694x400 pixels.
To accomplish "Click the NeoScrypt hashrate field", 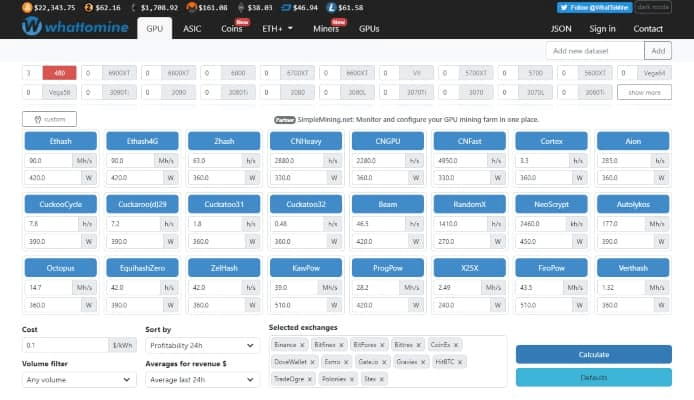I will (x=540, y=224).
